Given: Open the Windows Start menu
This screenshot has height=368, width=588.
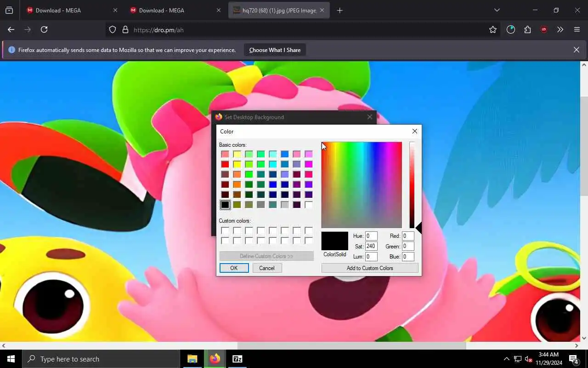Looking at the screenshot, I should 11,359.
